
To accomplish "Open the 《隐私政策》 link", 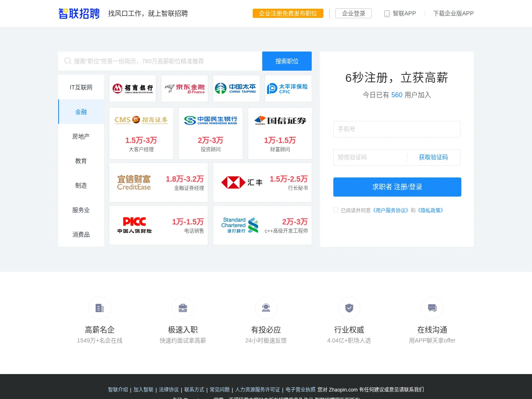I will (x=431, y=210).
